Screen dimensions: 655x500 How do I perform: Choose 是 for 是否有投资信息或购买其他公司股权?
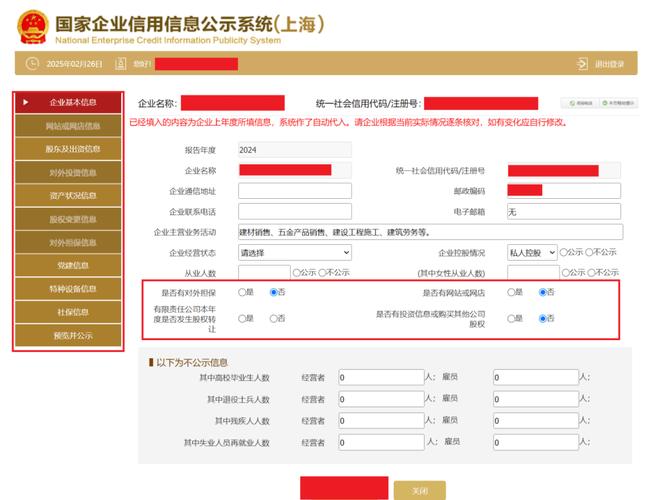click(x=511, y=319)
